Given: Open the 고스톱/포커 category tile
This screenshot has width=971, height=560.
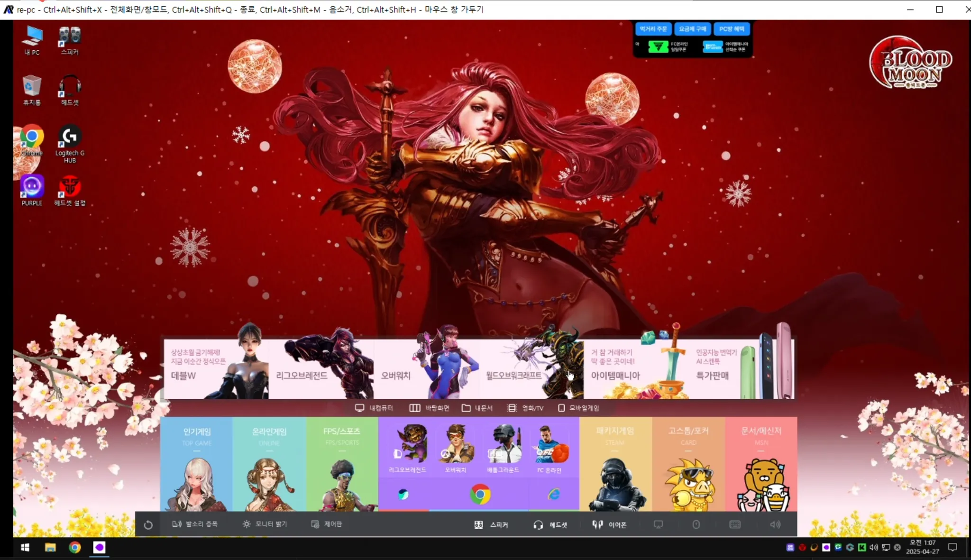Looking at the screenshot, I should tap(688, 464).
